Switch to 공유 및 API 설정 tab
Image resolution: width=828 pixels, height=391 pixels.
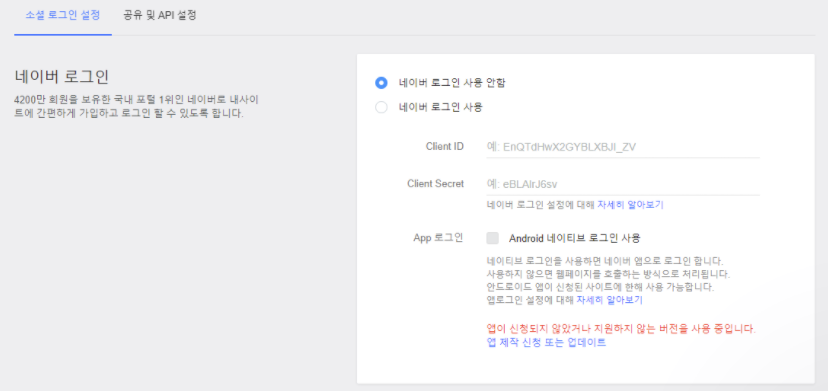coord(159,15)
